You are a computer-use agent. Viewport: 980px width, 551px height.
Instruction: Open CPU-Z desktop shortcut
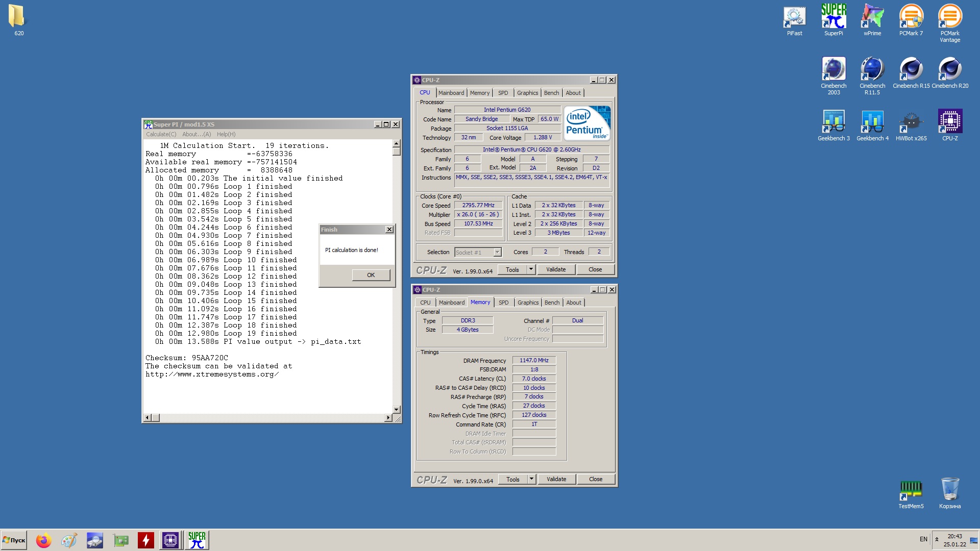(x=950, y=124)
